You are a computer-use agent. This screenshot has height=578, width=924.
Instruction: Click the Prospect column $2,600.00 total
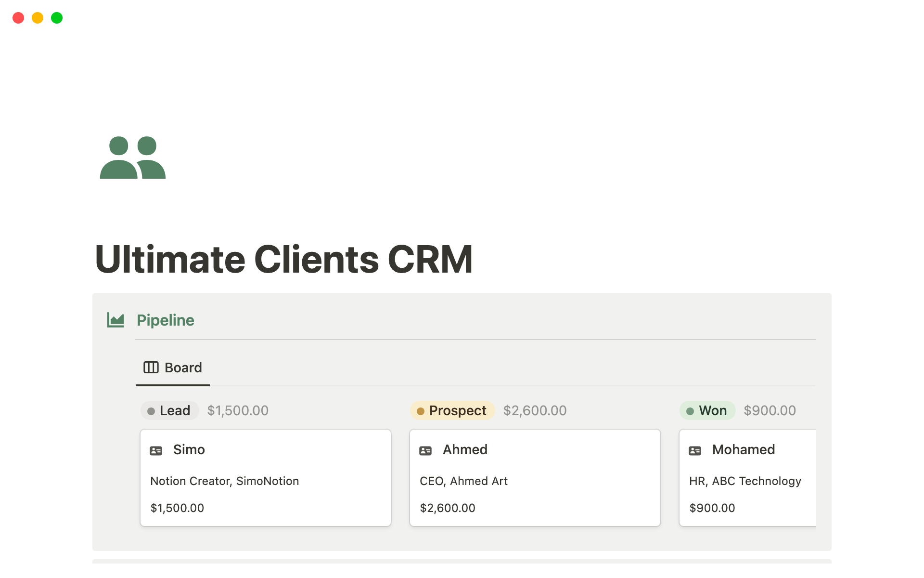pyautogui.click(x=535, y=410)
